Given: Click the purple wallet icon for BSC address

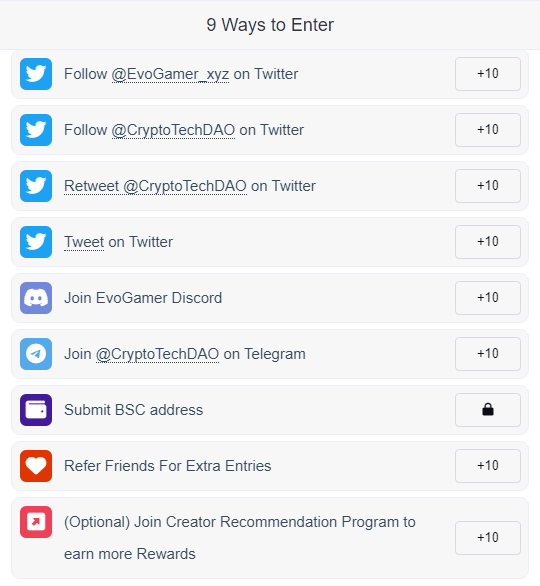Looking at the screenshot, I should tap(36, 410).
